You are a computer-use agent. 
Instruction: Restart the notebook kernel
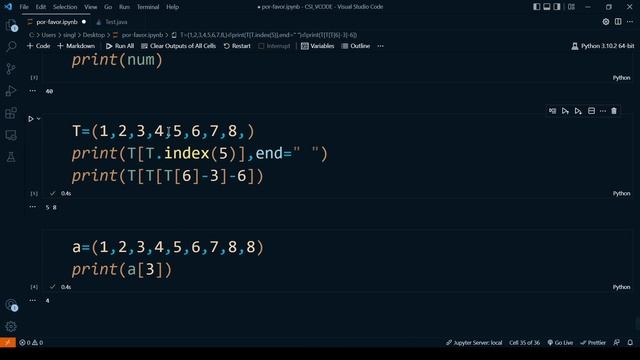point(237,46)
